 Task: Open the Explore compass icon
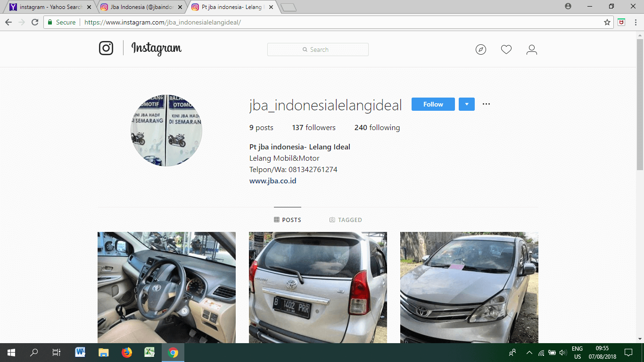tap(480, 49)
